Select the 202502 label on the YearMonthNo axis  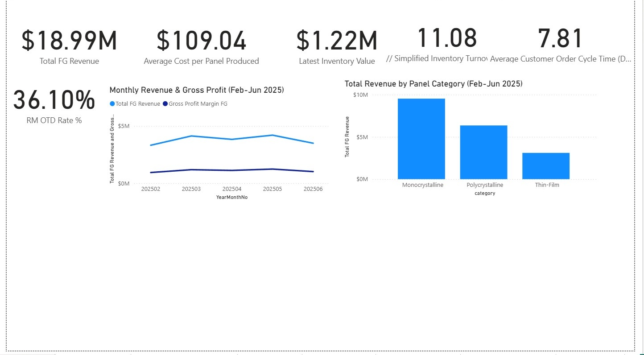pos(151,189)
